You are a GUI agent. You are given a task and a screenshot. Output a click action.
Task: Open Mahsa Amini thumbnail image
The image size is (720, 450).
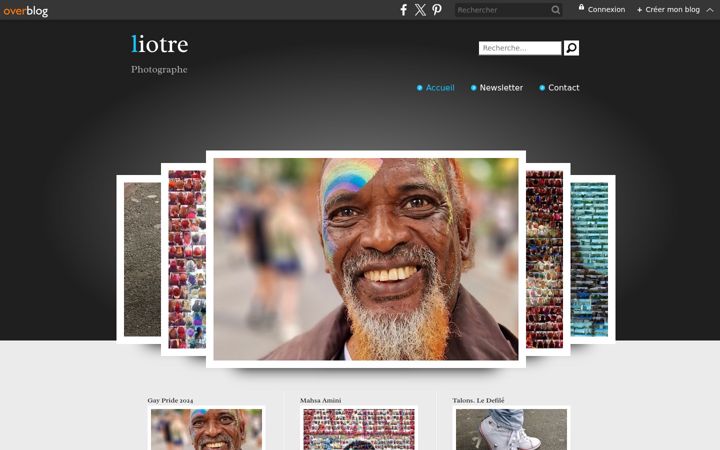[359, 429]
